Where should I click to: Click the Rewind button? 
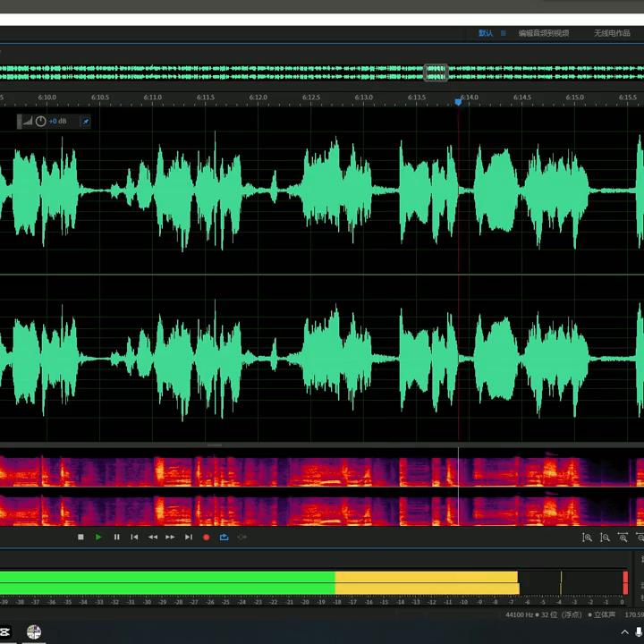pyautogui.click(x=152, y=537)
